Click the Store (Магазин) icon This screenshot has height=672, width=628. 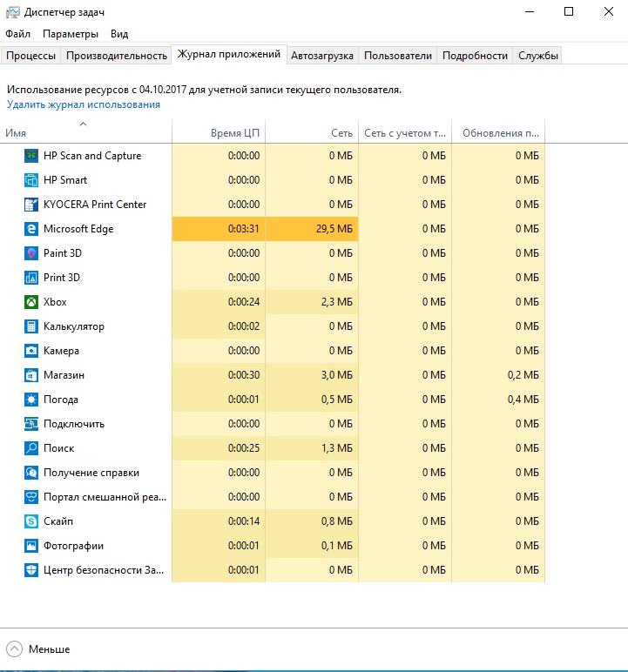31,375
